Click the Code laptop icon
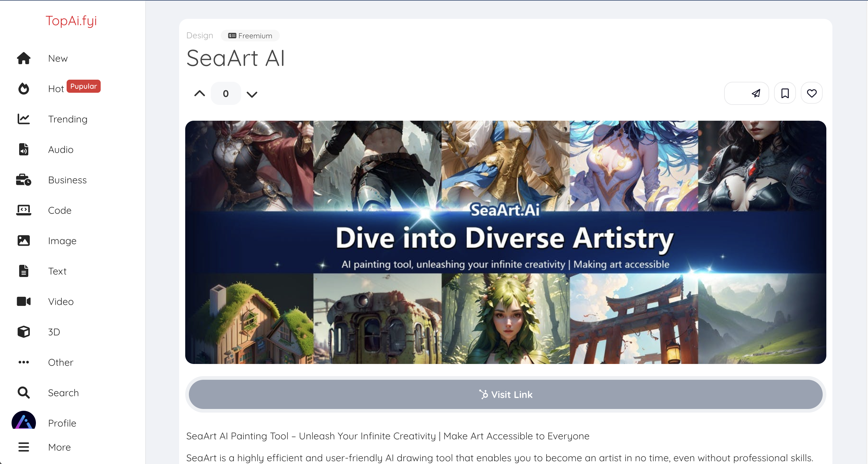The image size is (868, 464). pos(24,210)
